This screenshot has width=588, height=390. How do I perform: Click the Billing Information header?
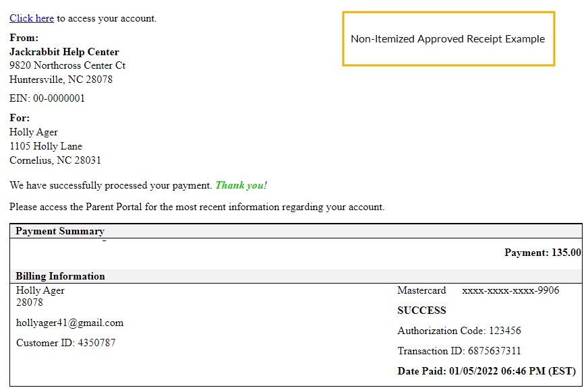coord(61,275)
